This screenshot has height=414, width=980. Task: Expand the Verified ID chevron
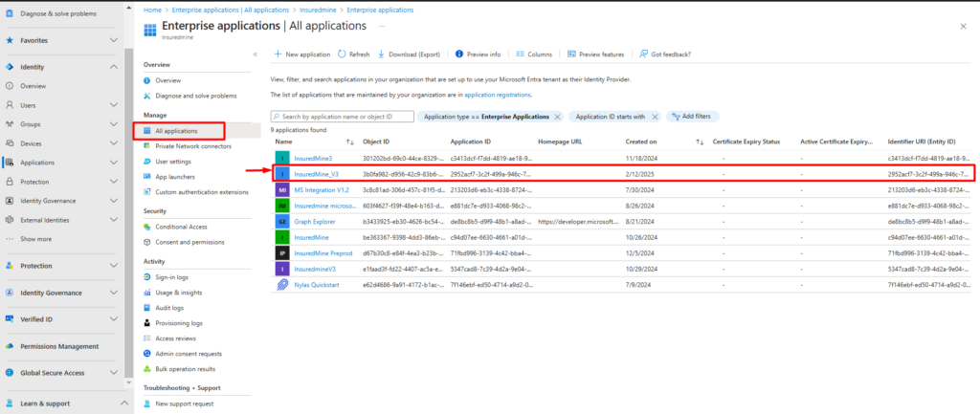[x=114, y=319]
